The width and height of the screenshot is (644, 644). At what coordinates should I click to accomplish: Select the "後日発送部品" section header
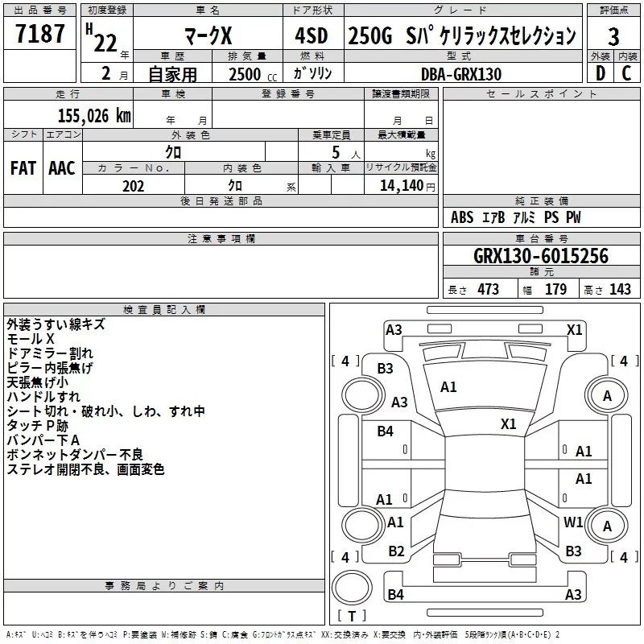(x=221, y=200)
